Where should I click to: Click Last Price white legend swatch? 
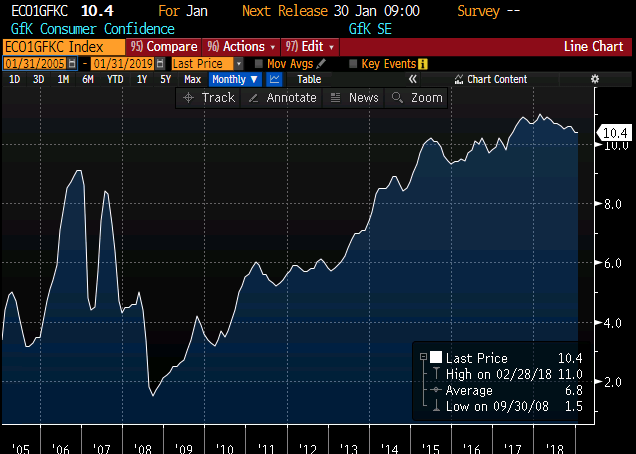[x=436, y=357]
